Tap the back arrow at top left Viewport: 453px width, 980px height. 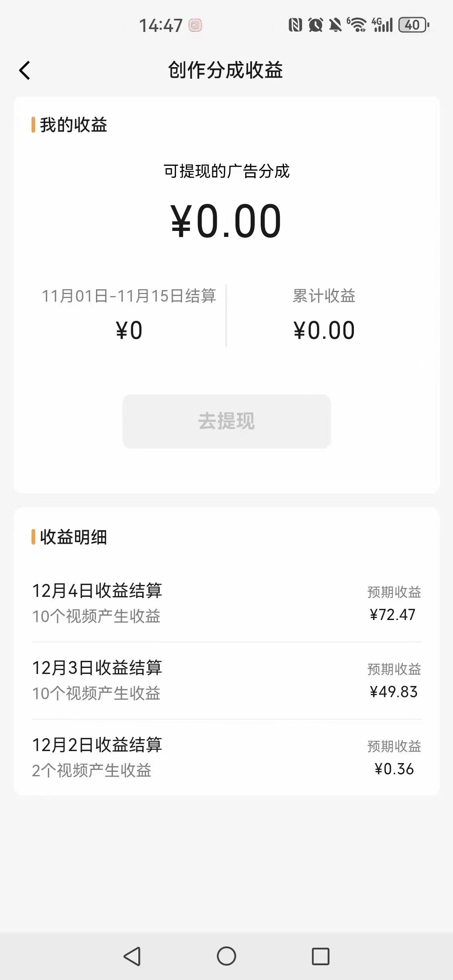pos(25,71)
